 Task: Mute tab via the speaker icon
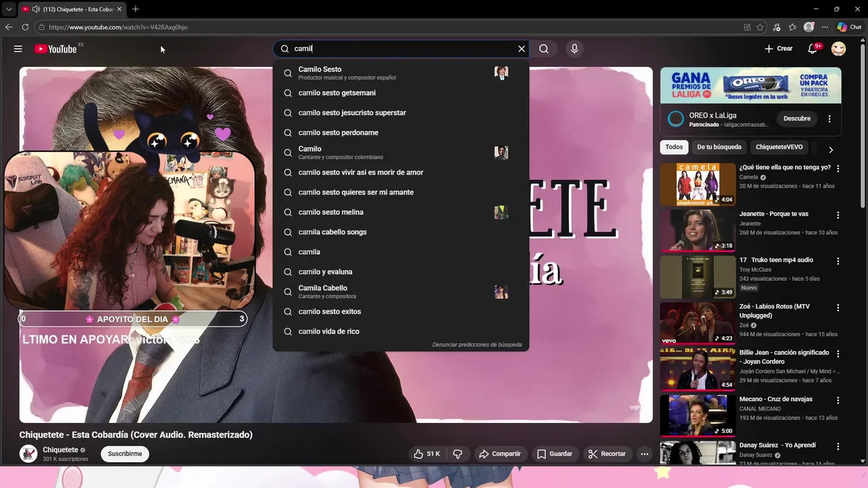click(35, 9)
